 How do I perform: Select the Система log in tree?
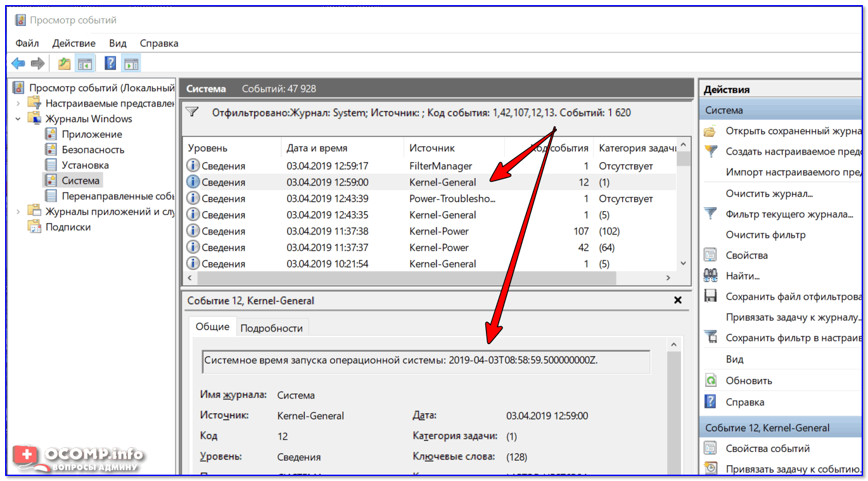[80, 181]
